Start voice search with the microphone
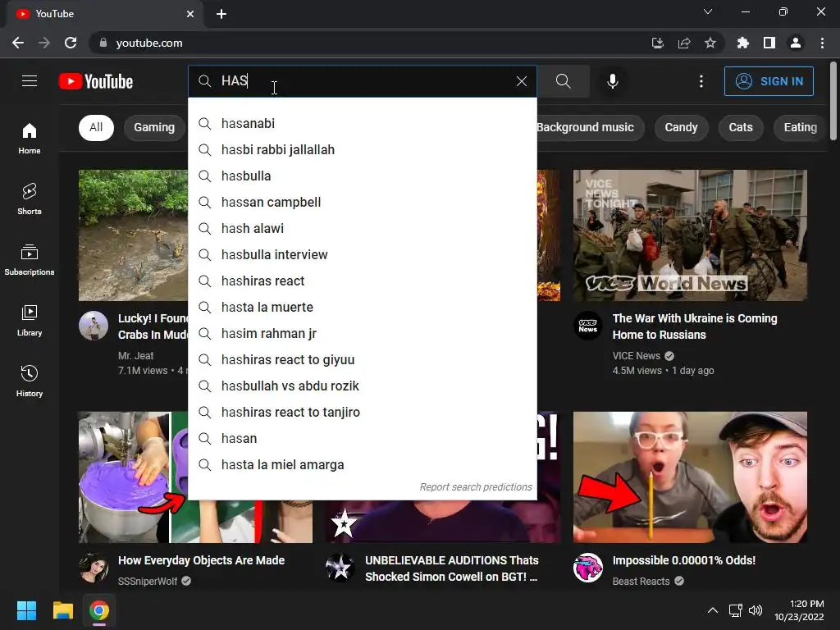 612,81
